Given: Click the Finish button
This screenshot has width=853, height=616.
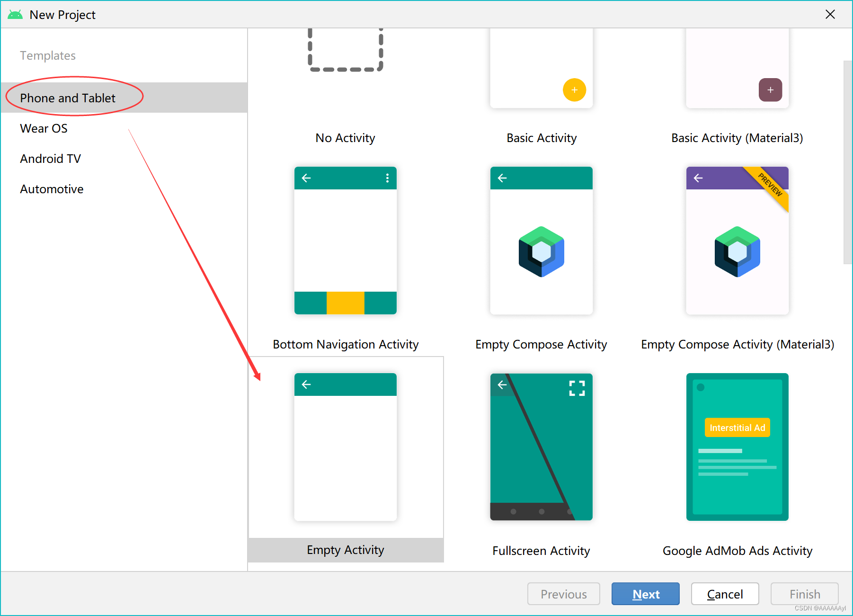Looking at the screenshot, I should [805, 594].
